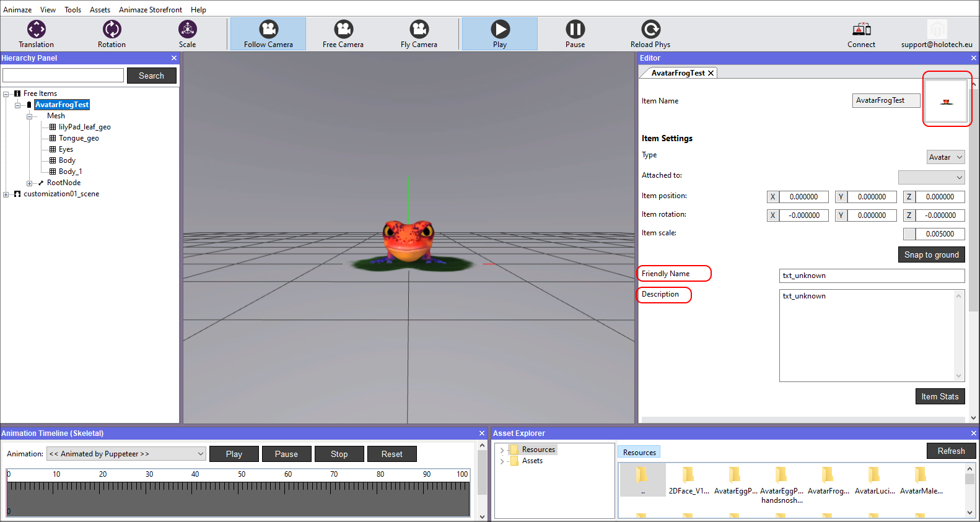Click the Play toolbar icon

(500, 34)
